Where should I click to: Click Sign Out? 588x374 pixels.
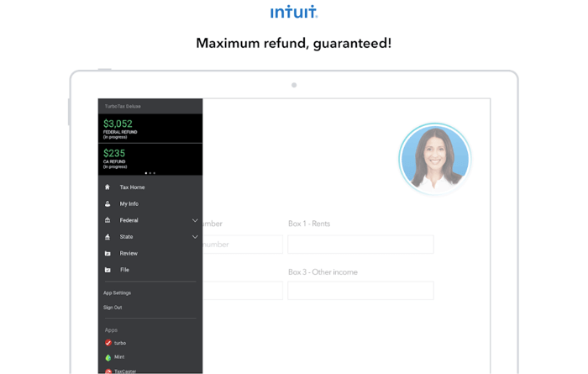[x=113, y=308]
